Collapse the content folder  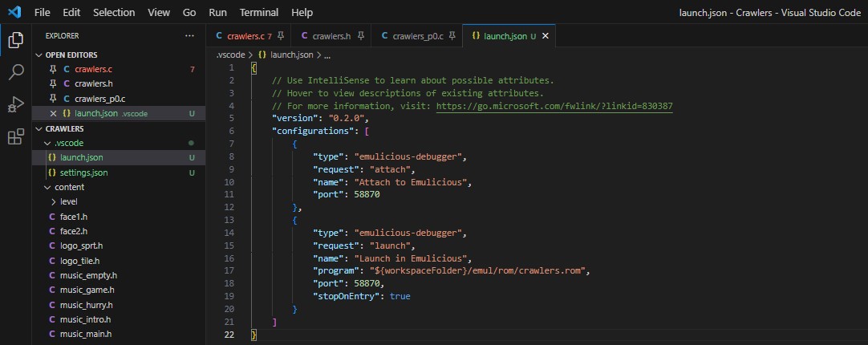(x=119, y=187)
